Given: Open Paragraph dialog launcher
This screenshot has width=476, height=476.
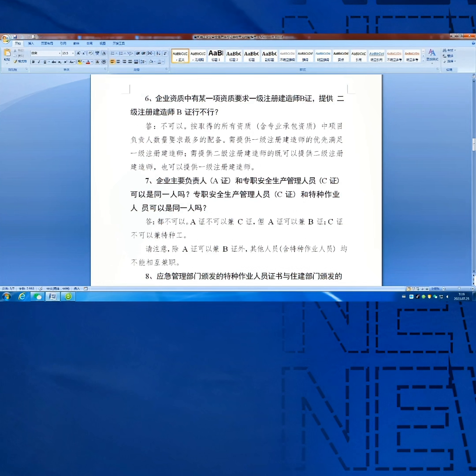Looking at the screenshot, I should coord(166,69).
